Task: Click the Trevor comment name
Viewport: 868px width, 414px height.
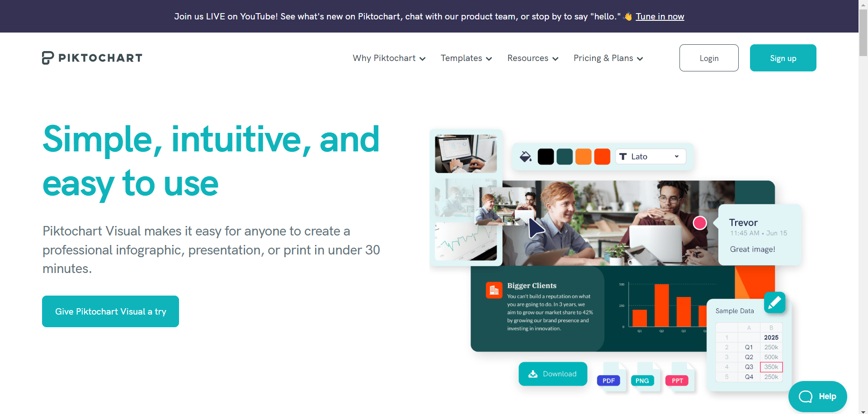Action: 743,222
